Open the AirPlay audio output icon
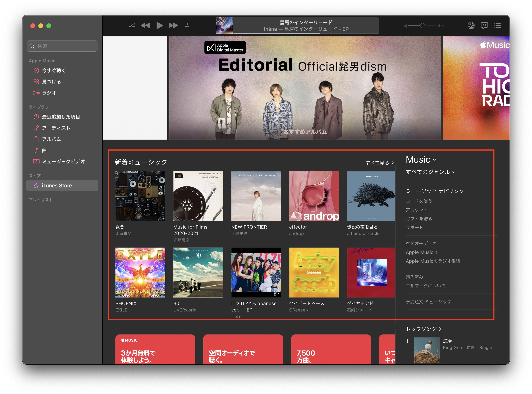532x394 pixels. tap(471, 25)
